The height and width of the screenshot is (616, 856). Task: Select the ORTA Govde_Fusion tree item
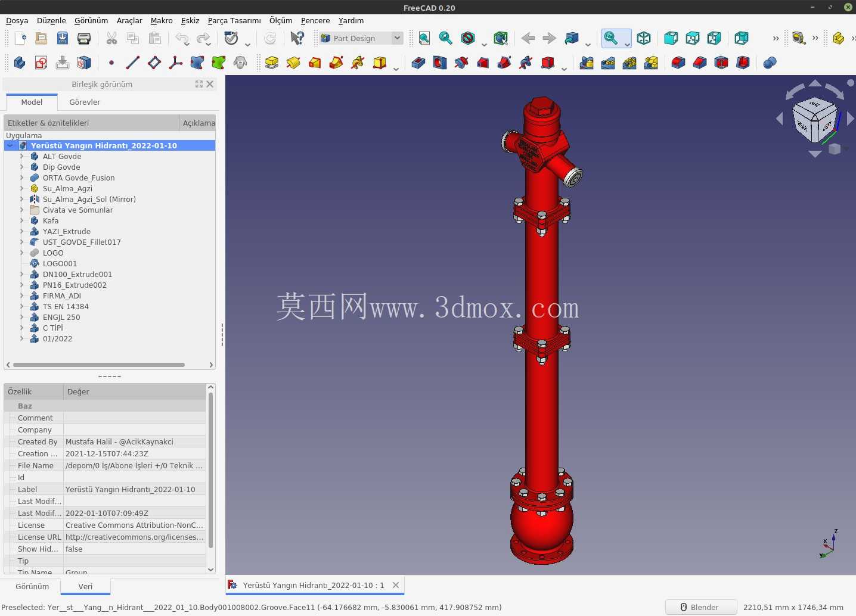click(79, 178)
